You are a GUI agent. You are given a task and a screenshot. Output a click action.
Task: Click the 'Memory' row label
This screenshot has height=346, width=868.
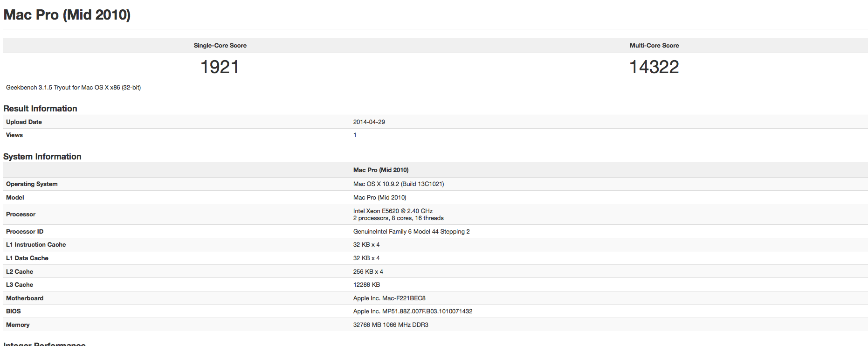click(18, 325)
